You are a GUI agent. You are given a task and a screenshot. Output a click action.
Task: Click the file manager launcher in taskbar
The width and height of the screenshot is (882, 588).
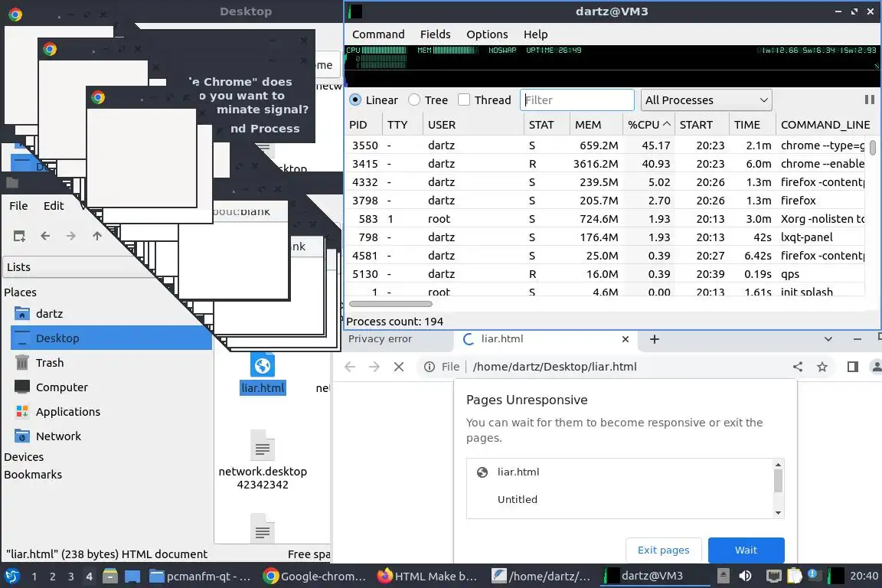pyautogui.click(x=110, y=577)
